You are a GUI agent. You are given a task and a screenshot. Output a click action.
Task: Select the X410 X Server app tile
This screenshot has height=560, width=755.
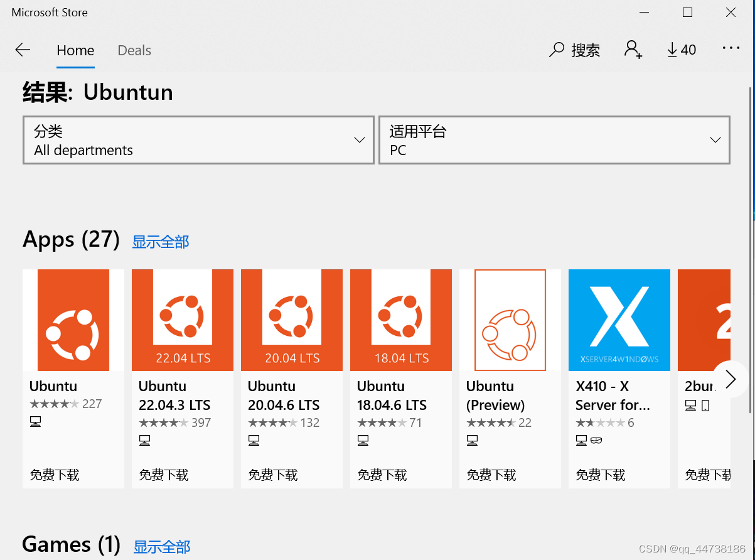(x=619, y=320)
